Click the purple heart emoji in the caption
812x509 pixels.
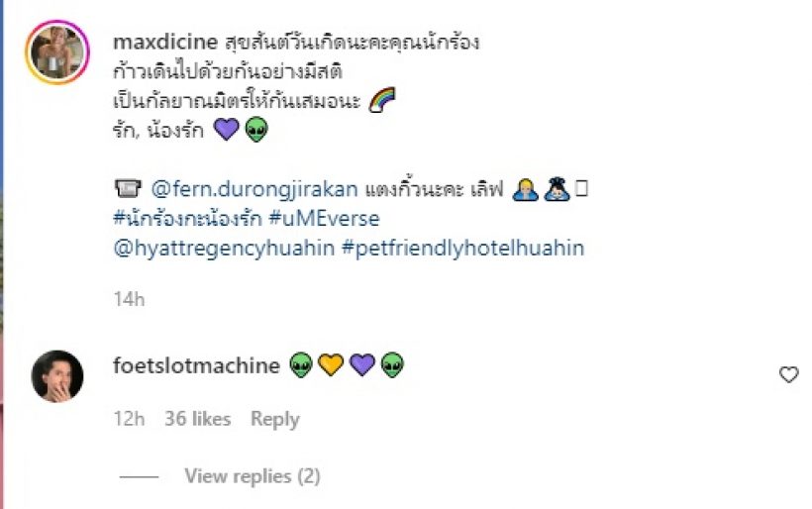(x=227, y=129)
